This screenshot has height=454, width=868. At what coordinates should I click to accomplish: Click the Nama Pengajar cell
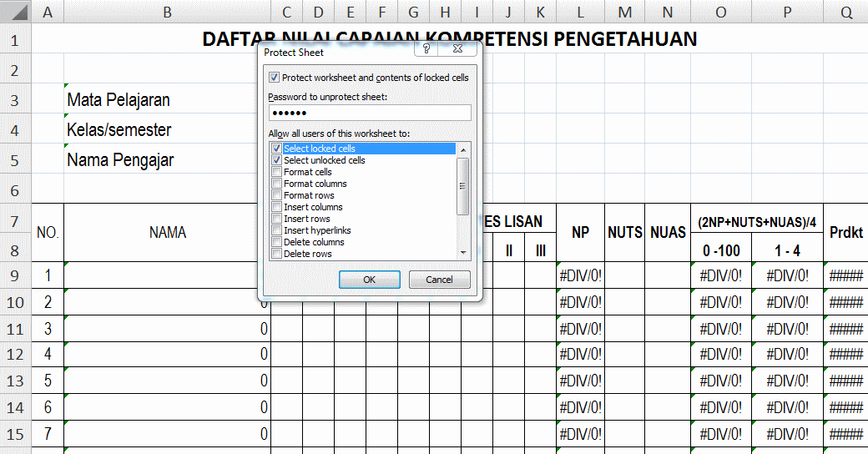tap(167, 160)
